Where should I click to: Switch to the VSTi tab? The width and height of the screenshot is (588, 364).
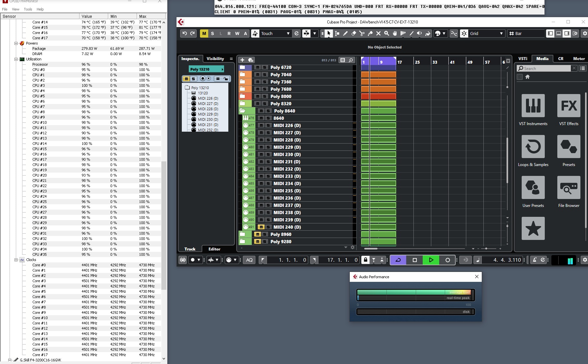click(x=523, y=59)
